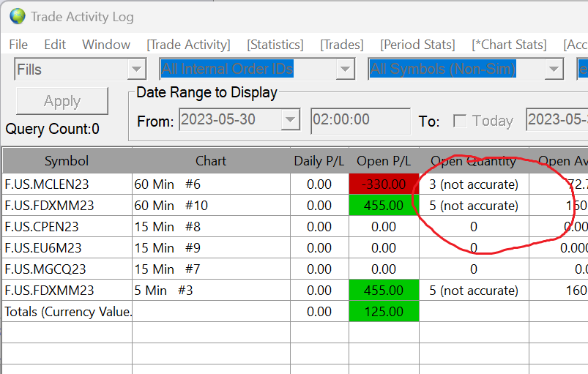The height and width of the screenshot is (374, 588).
Task: Open the Edit menu
Action: (55, 45)
